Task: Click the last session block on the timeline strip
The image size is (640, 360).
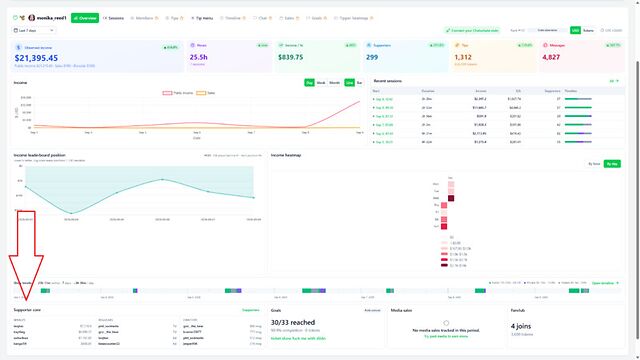Action: tap(585, 291)
